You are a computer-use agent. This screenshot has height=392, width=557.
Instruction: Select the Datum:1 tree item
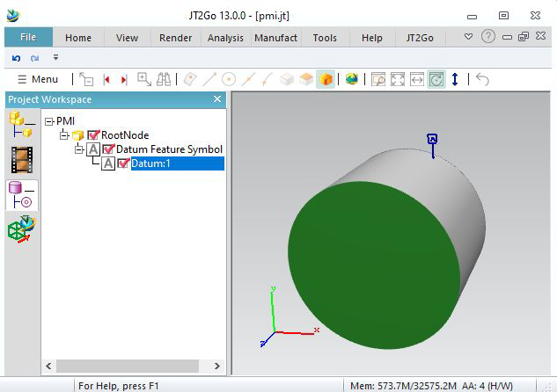(178, 163)
